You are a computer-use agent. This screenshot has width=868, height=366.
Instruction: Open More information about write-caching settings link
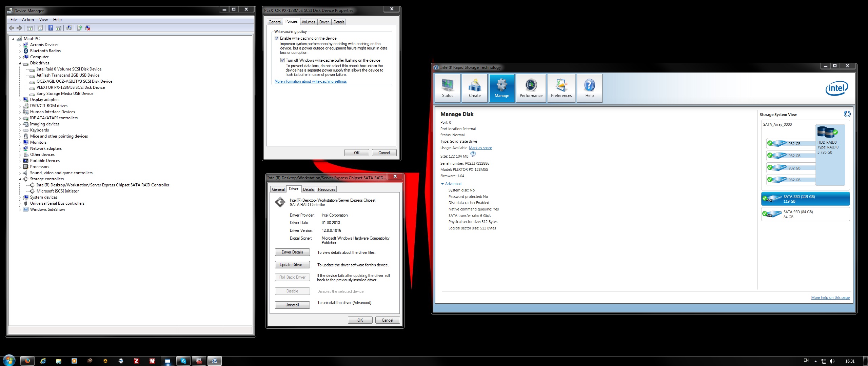point(311,81)
